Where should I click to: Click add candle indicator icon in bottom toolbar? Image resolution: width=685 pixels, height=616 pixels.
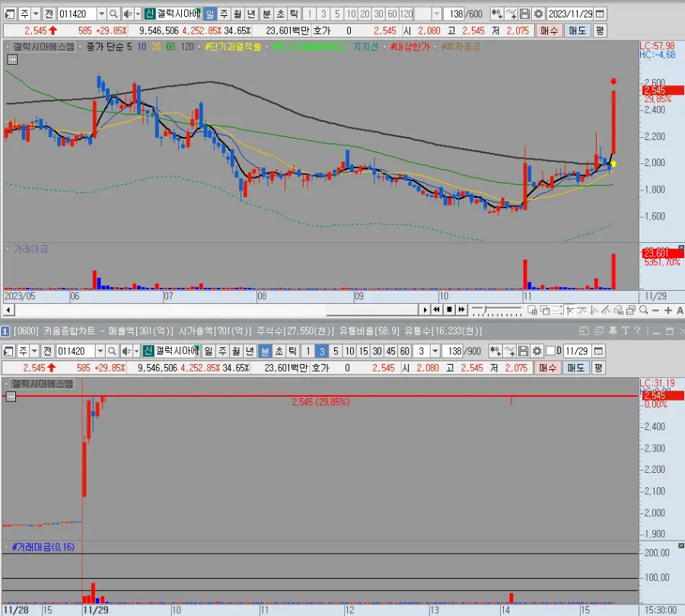pyautogui.click(x=495, y=351)
